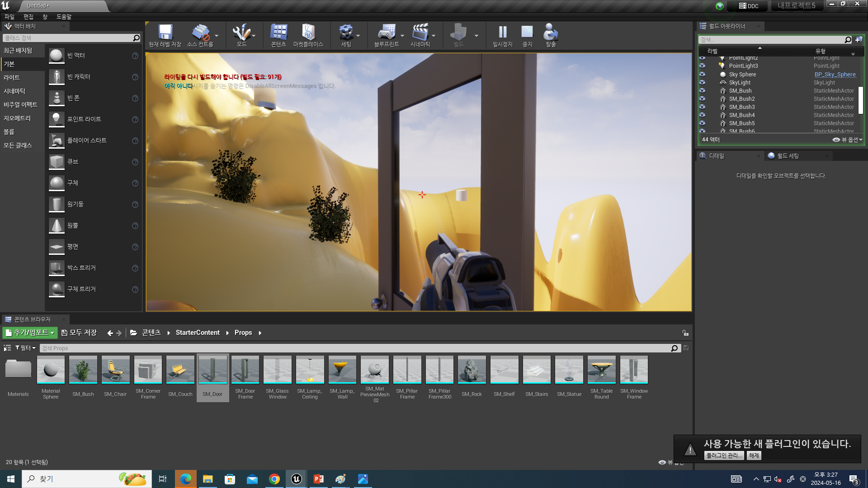
Task: Click the Blueprints toolbar icon
Action: (x=386, y=33)
